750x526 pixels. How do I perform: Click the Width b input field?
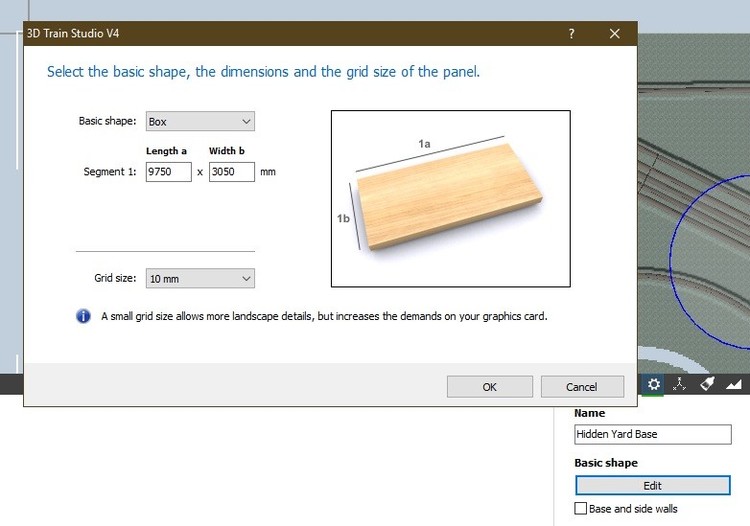[x=232, y=172]
